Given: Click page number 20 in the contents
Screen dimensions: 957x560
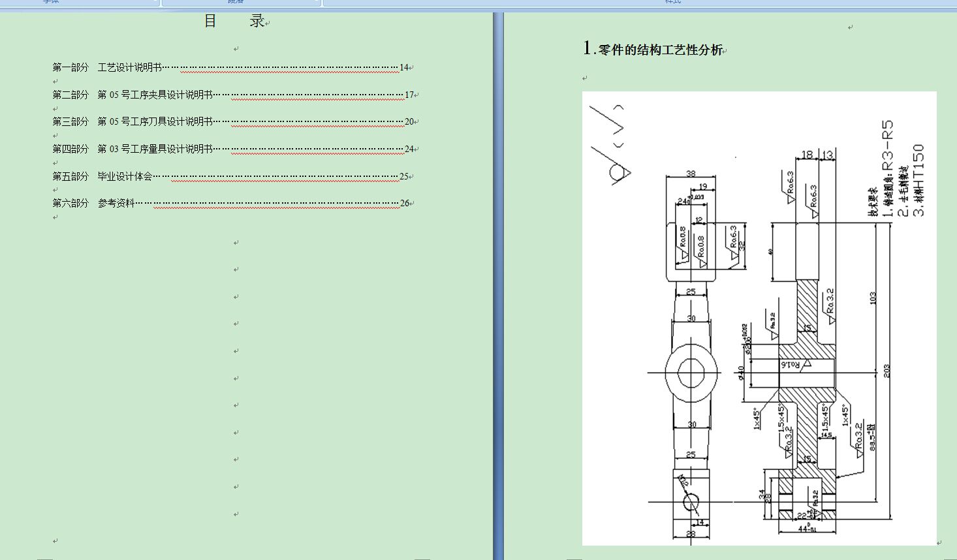Looking at the screenshot, I should pos(409,121).
